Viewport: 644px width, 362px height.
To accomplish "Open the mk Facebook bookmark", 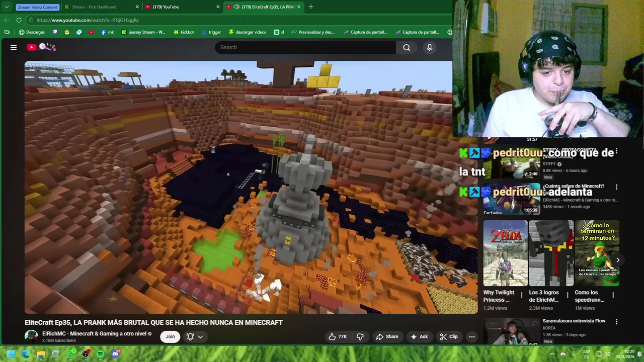I will coord(107,32).
